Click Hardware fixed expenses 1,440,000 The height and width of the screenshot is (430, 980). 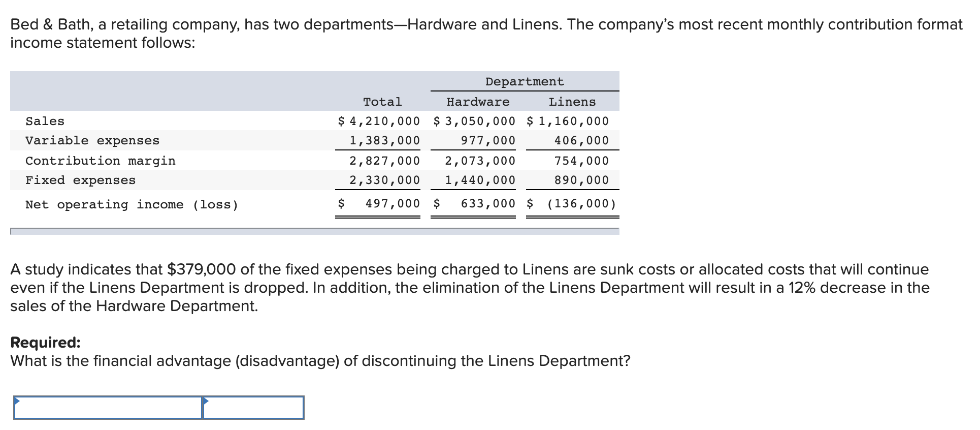pos(480,180)
